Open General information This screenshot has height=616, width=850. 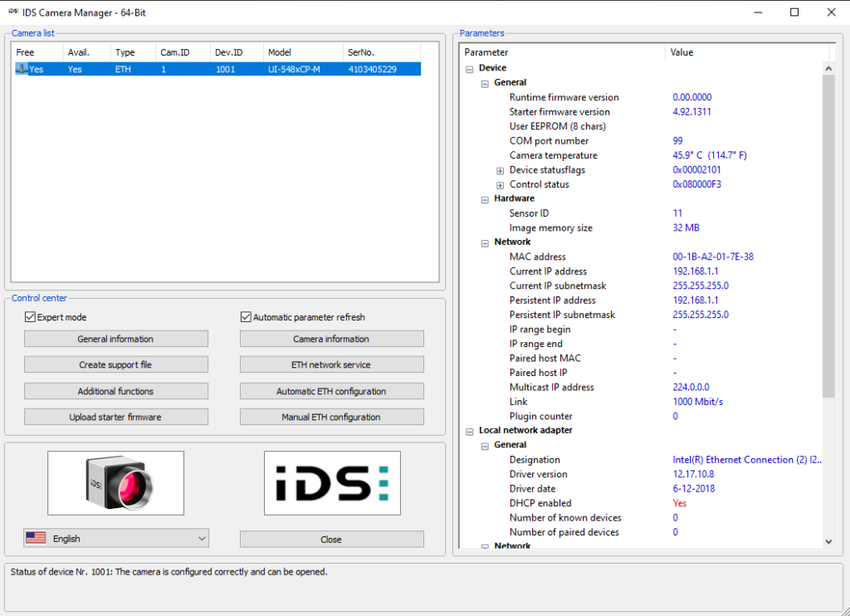click(116, 339)
